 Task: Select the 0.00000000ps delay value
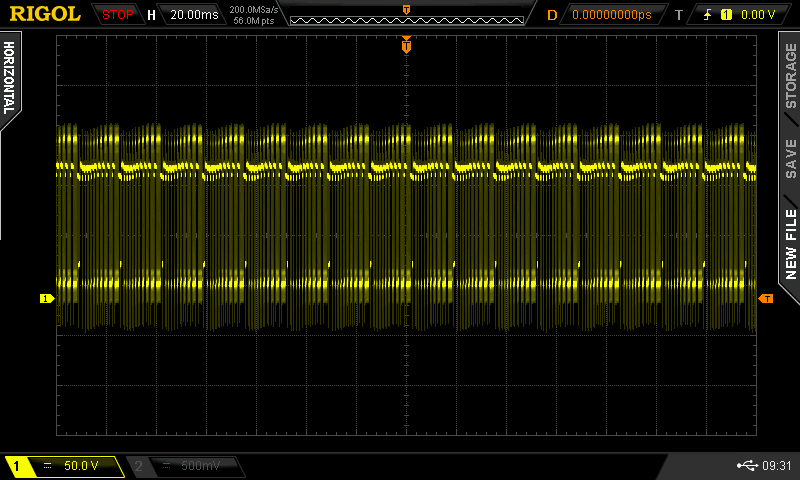pos(610,15)
